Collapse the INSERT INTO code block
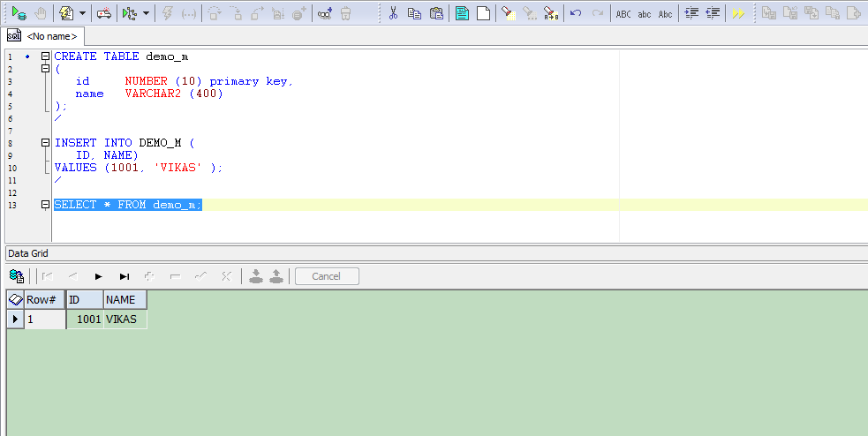 tap(45, 142)
